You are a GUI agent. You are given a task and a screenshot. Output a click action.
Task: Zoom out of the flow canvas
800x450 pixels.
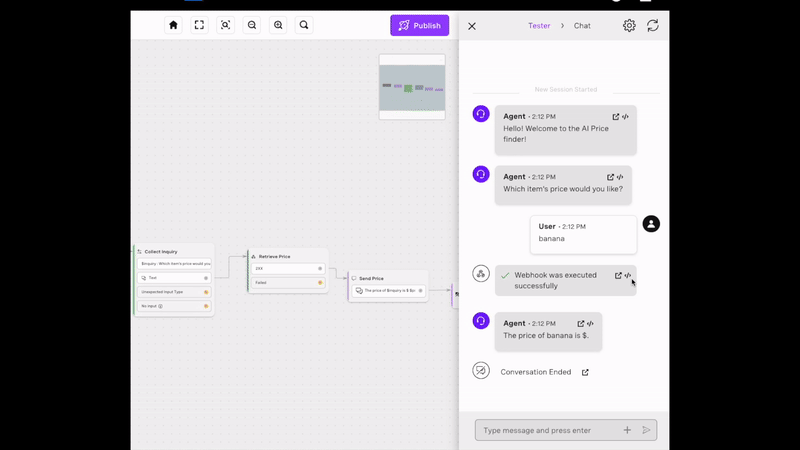click(x=252, y=25)
